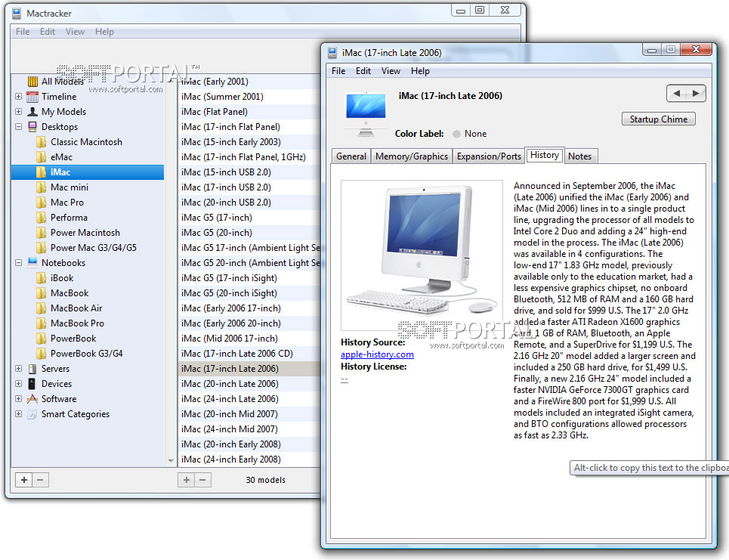Switch to Memory/Graphics tab
The height and width of the screenshot is (560, 729).
(x=412, y=156)
